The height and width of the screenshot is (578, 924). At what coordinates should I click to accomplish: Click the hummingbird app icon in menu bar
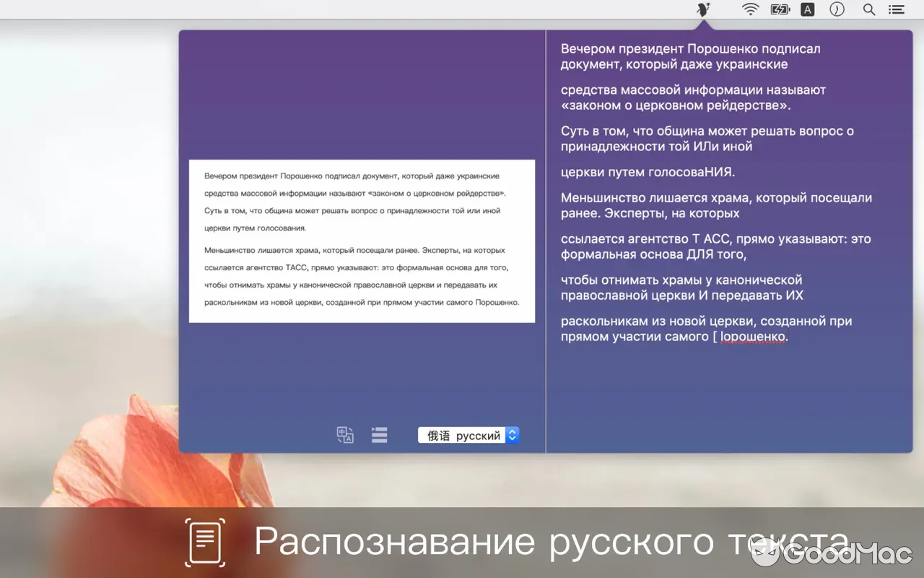click(x=703, y=9)
